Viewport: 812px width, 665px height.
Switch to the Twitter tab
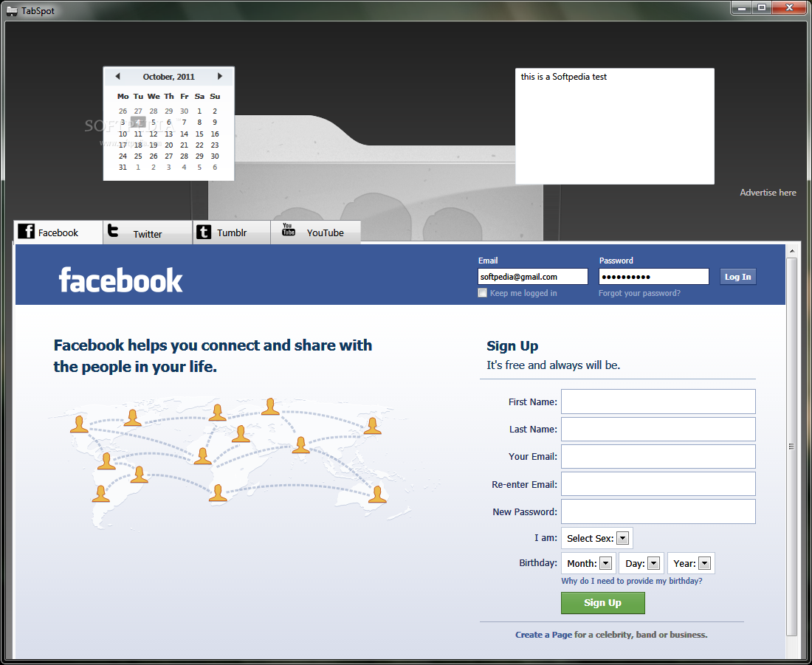[x=148, y=232]
